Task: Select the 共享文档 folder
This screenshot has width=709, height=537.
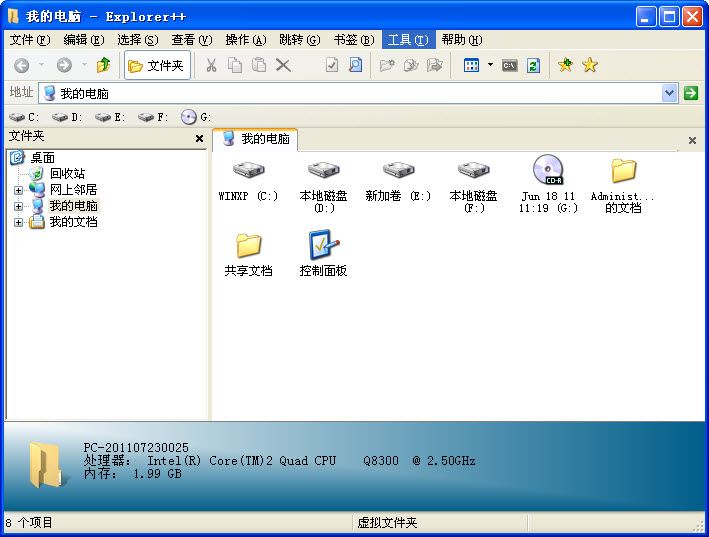Action: [x=248, y=245]
